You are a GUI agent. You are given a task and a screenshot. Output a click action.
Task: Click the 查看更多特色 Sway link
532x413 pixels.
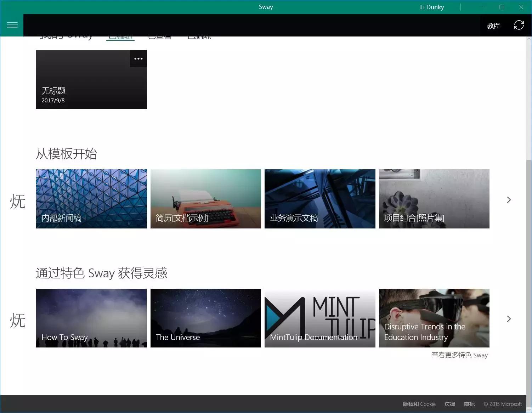pos(460,355)
